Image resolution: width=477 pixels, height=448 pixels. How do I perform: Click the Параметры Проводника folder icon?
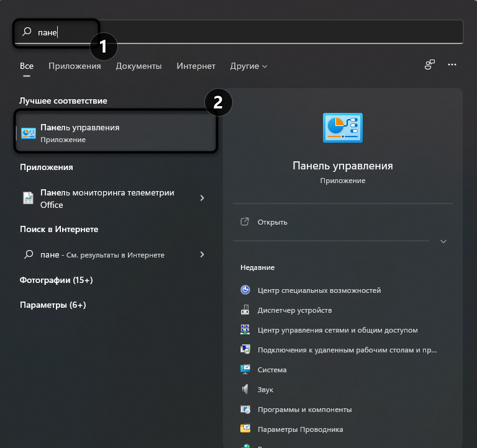point(245,429)
